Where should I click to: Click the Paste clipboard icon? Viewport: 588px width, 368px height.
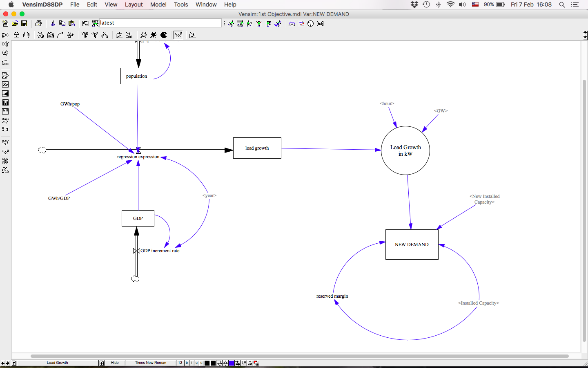[71, 24]
